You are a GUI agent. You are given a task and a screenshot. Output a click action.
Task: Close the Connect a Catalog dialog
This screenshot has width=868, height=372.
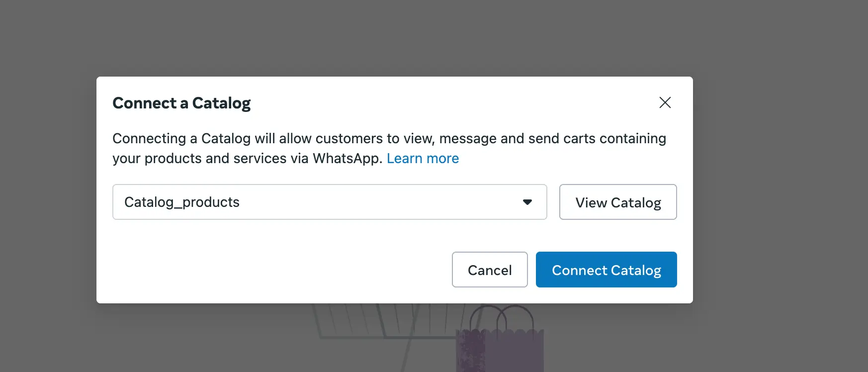tap(665, 102)
